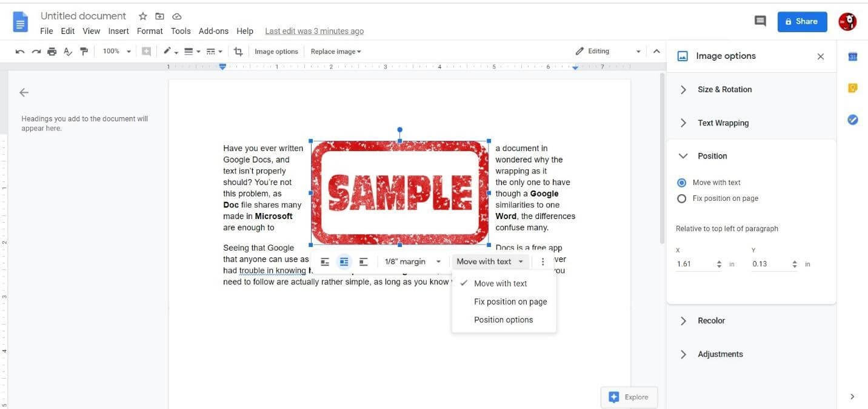The height and width of the screenshot is (409, 868).
Task: Click the X position stepper arrows
Action: 719,264
